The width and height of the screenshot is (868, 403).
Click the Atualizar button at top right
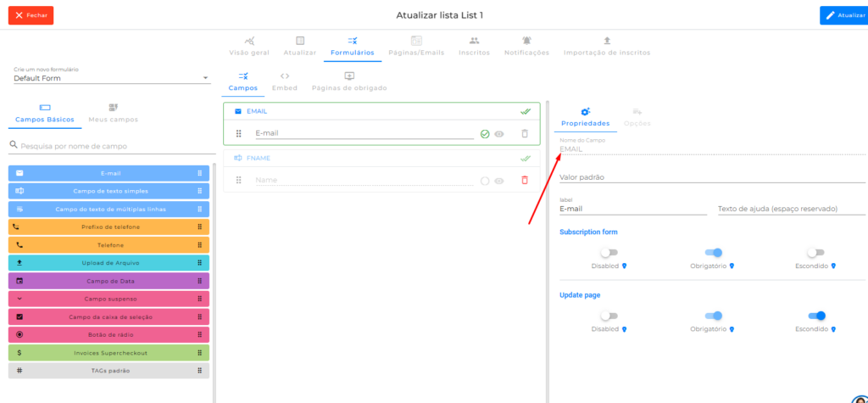pyautogui.click(x=844, y=15)
